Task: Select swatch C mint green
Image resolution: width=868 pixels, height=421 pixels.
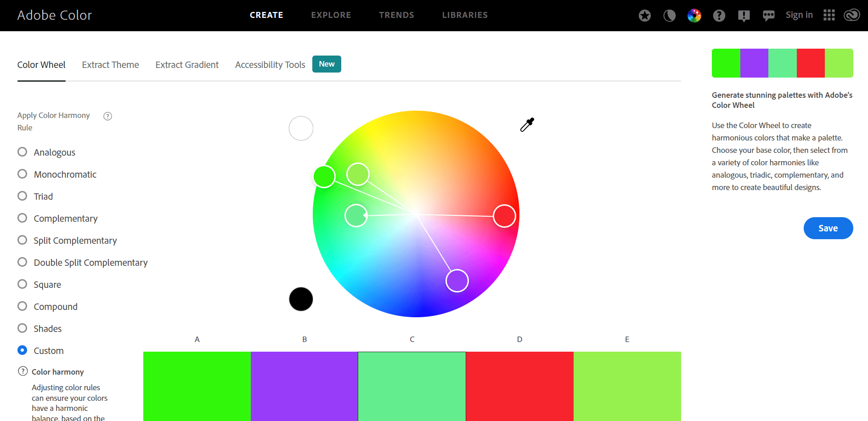Action: pyautogui.click(x=412, y=386)
